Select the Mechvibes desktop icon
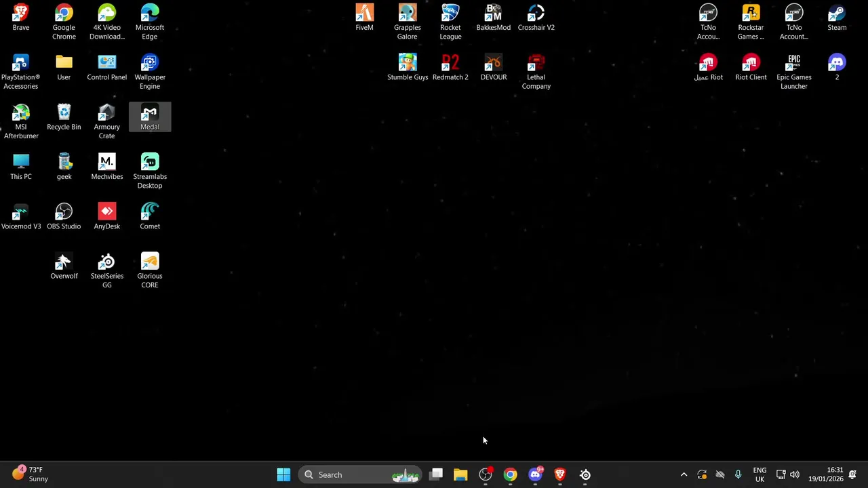The image size is (868, 488). [x=106, y=167]
